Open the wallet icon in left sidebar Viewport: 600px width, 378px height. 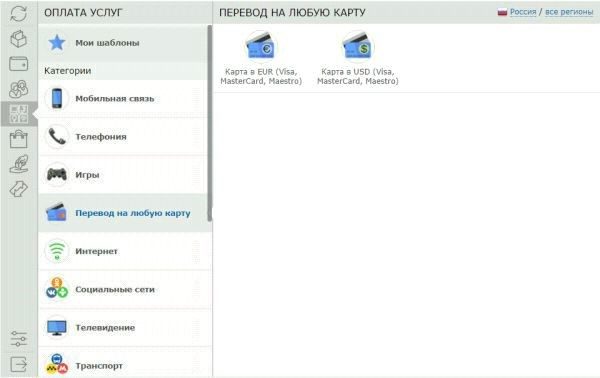18,64
